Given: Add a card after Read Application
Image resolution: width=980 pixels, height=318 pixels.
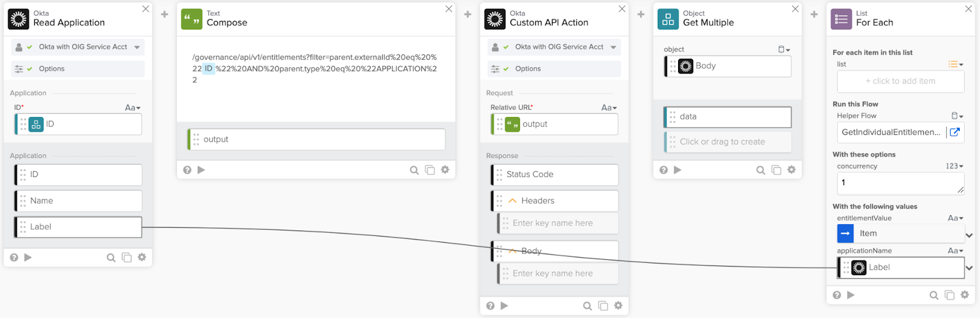Looking at the screenshot, I should [x=165, y=14].
